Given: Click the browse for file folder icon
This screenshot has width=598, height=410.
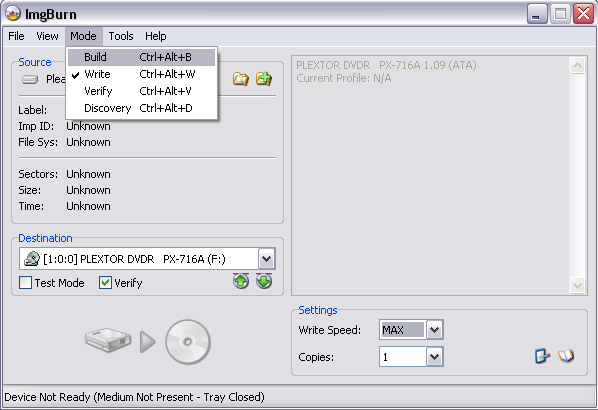Looking at the screenshot, I should [241, 79].
